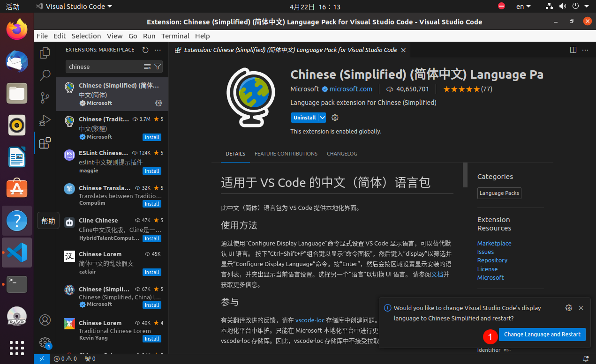Open the License resource link
Image resolution: width=596 pixels, height=364 pixels.
coord(487,269)
